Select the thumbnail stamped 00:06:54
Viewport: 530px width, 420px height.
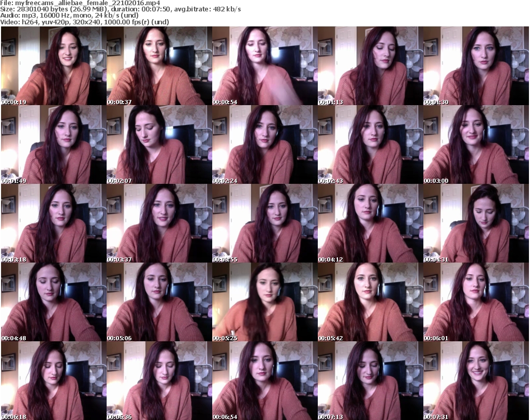(264, 381)
